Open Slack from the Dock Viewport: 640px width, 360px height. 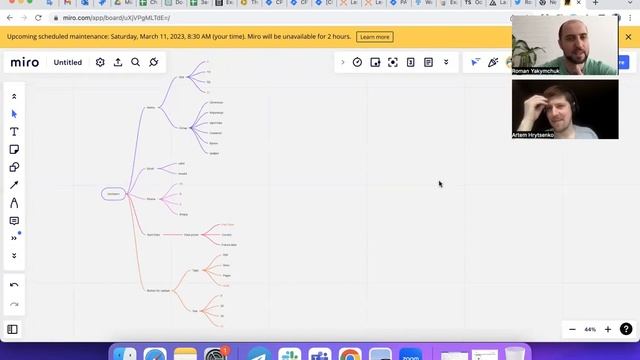tap(289, 354)
